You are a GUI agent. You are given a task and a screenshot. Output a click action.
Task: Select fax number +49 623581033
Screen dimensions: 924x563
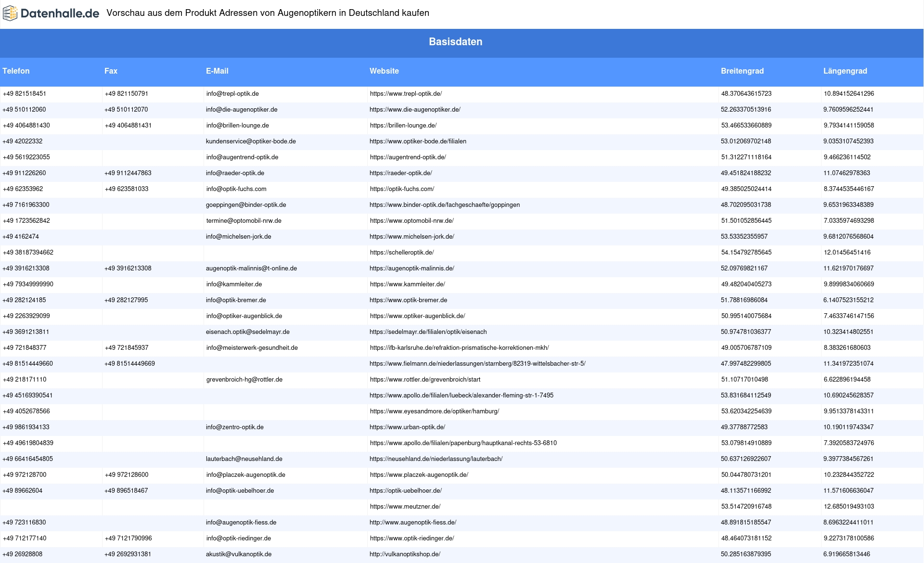127,189
